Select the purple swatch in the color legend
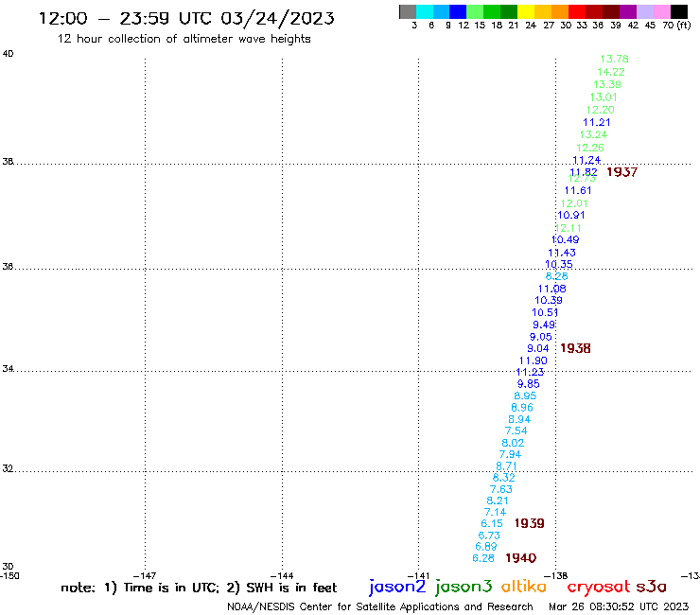The height and width of the screenshot is (615, 700). click(x=628, y=11)
